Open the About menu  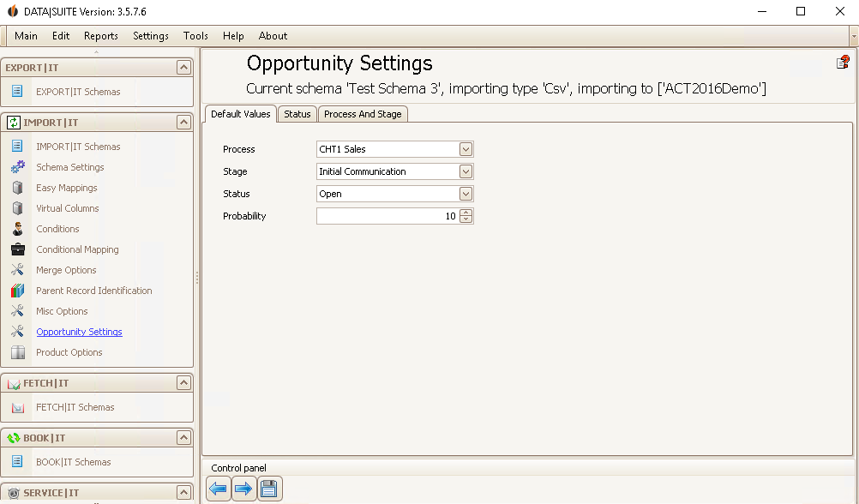[x=273, y=36]
